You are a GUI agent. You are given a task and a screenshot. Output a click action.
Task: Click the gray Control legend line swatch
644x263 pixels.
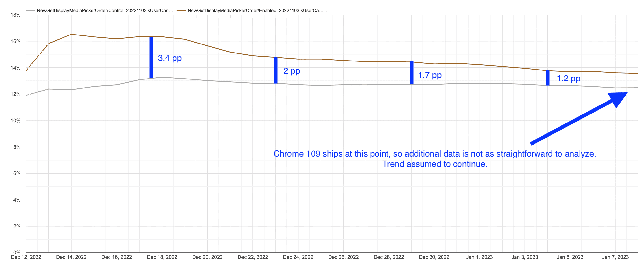pos(30,10)
